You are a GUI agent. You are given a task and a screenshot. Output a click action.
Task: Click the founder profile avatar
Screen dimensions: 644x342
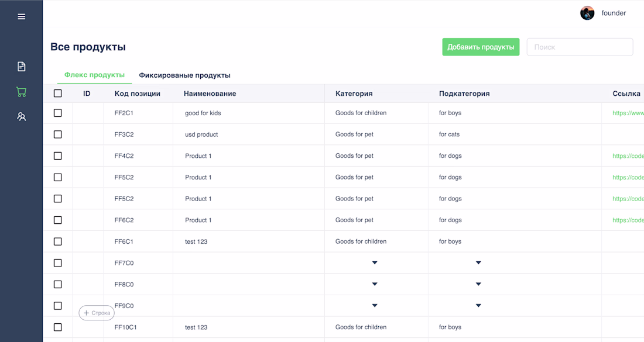587,13
